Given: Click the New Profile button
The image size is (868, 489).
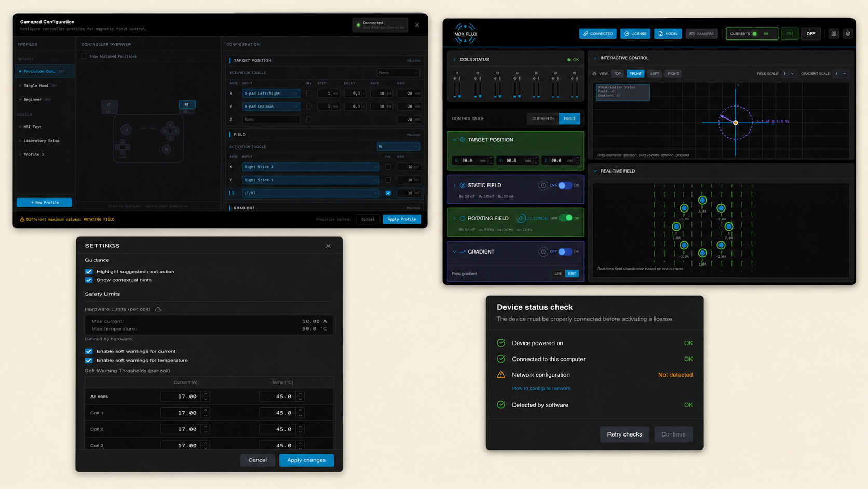Looking at the screenshot, I should [x=44, y=202].
